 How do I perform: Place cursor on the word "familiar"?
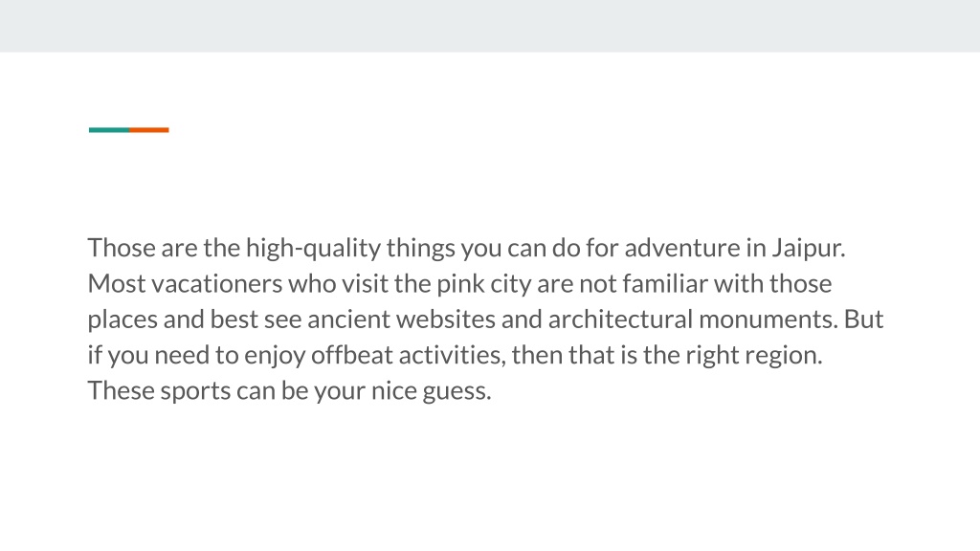point(665,283)
